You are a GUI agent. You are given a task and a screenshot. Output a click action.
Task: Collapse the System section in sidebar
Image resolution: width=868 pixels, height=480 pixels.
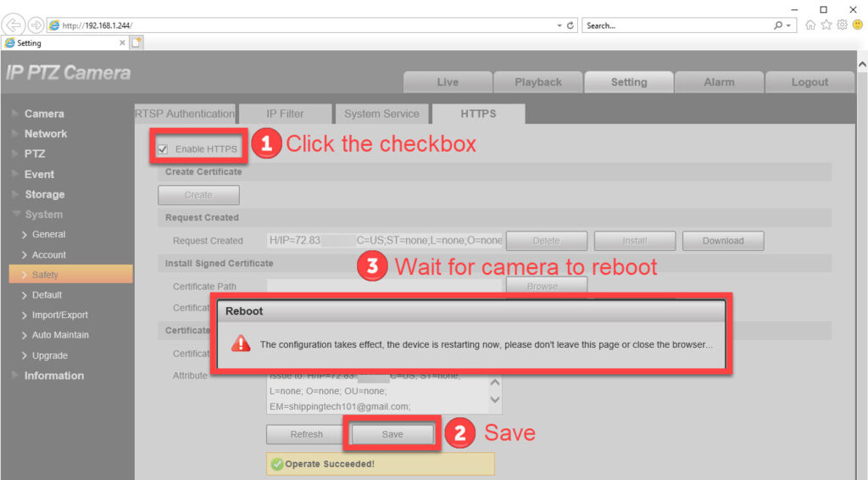pos(43,215)
